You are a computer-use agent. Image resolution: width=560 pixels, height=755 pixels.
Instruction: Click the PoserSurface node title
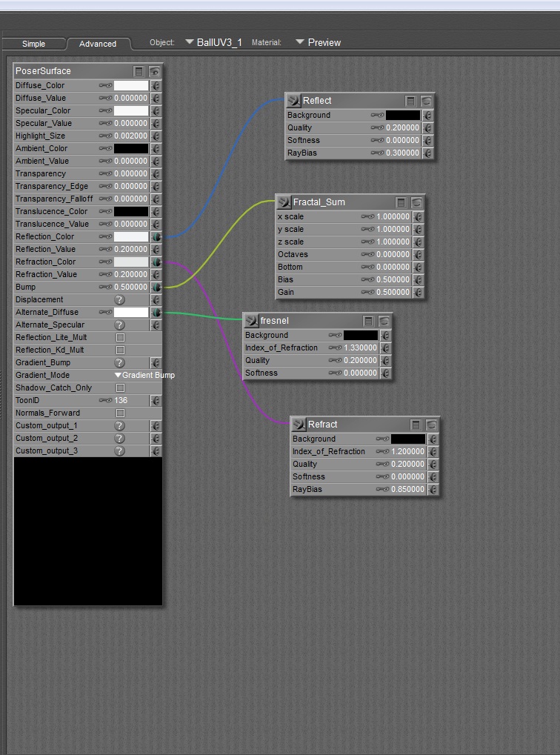click(44, 71)
